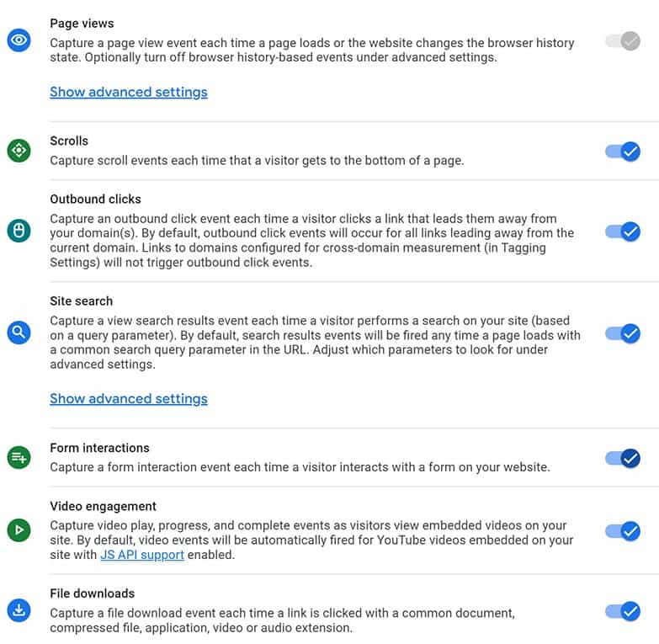Screen dimensions: 659x644
Task: Switch off Site search toggle
Action: tap(623, 333)
